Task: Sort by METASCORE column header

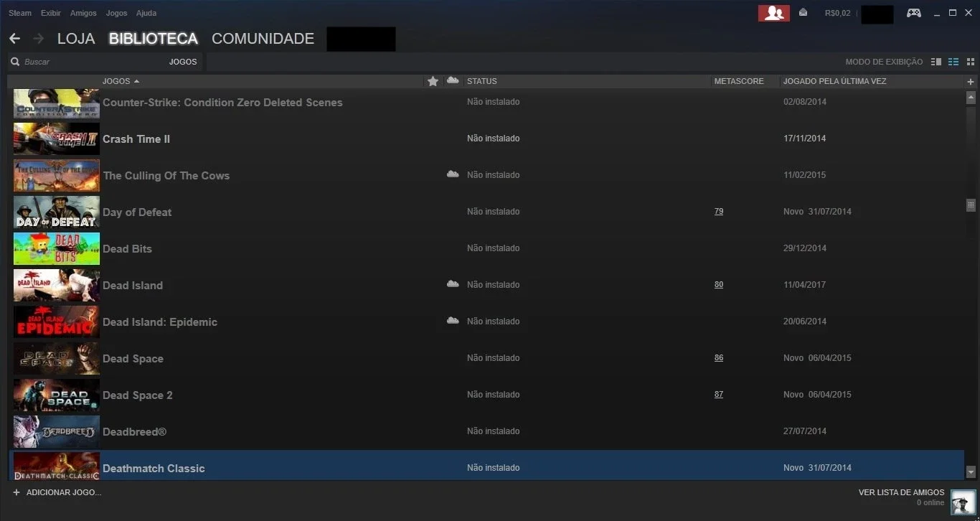Action: 739,81
